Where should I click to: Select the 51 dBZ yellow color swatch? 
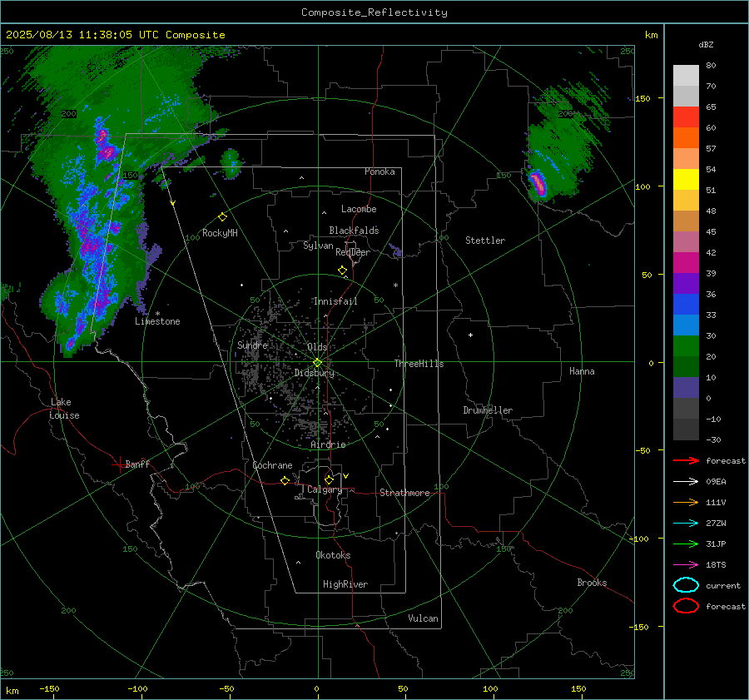pos(686,179)
